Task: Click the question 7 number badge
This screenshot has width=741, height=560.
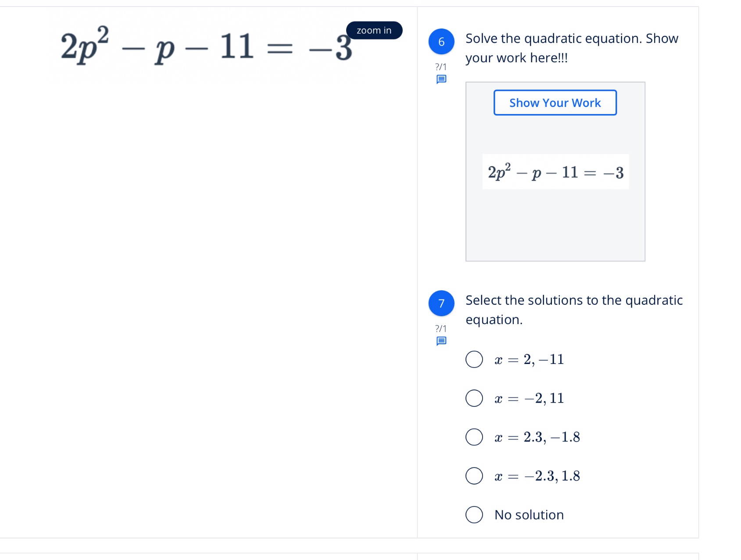Action: tap(441, 303)
